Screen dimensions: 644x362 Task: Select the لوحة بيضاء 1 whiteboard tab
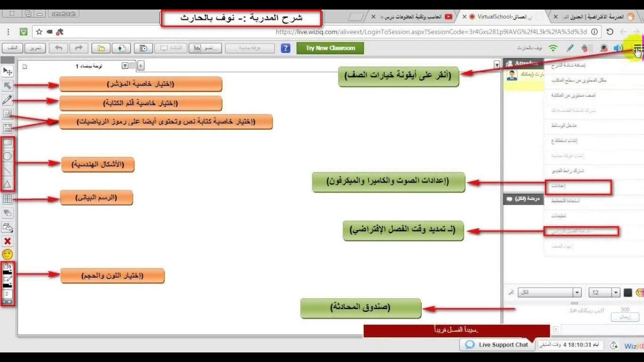pos(89,66)
